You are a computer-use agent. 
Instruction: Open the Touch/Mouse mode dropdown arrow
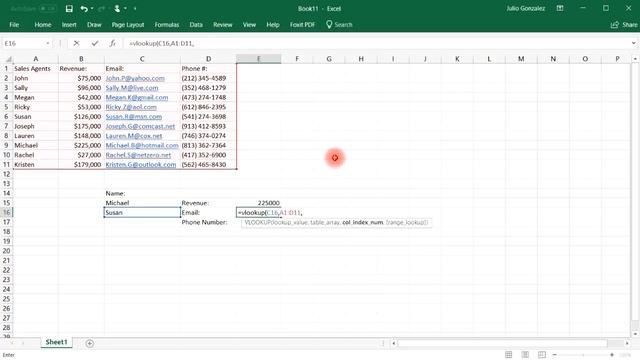point(125,9)
